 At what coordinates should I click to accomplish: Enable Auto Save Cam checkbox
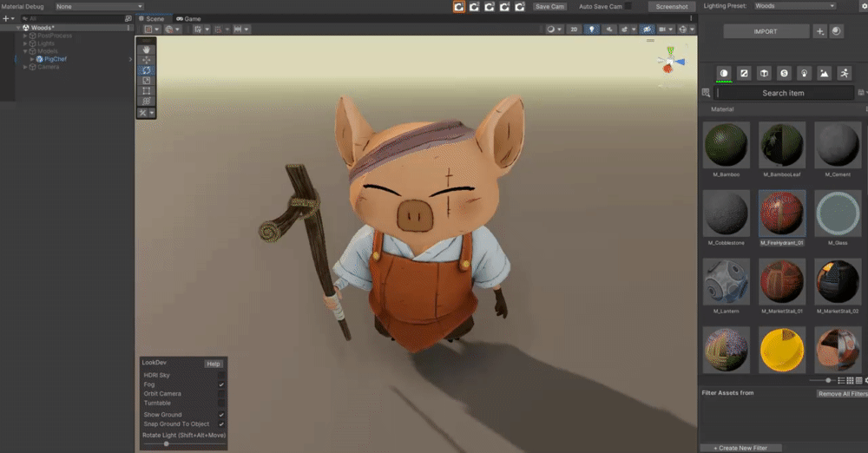click(x=628, y=7)
